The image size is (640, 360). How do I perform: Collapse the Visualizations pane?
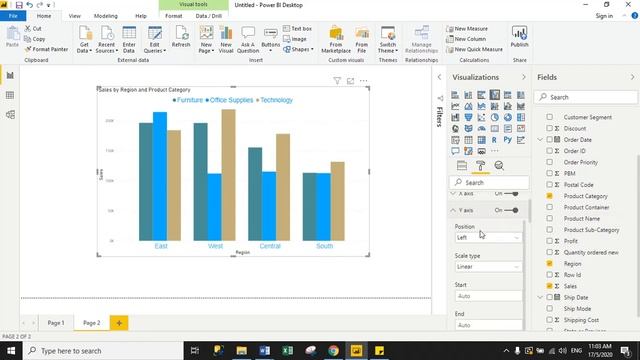(x=524, y=77)
